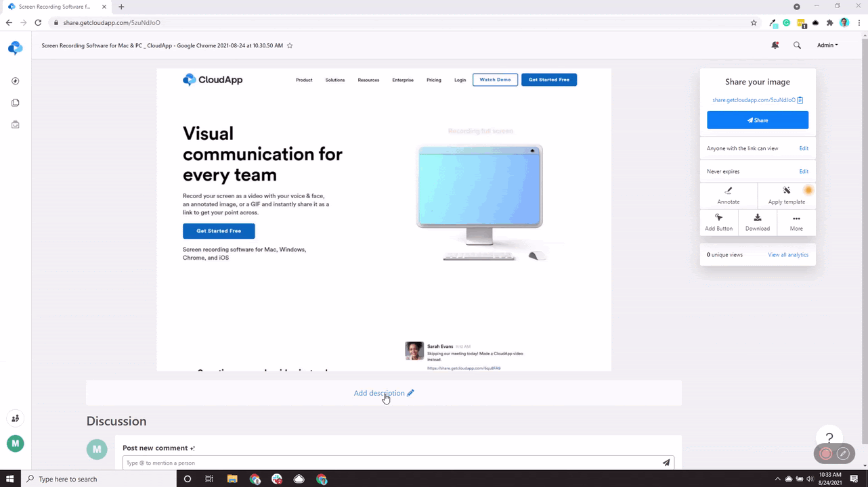The image size is (868, 487).
Task: Click the screenshot image preview
Action: (384, 219)
